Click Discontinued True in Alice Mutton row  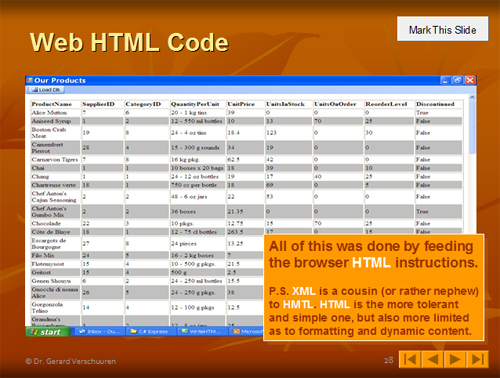coord(438,113)
